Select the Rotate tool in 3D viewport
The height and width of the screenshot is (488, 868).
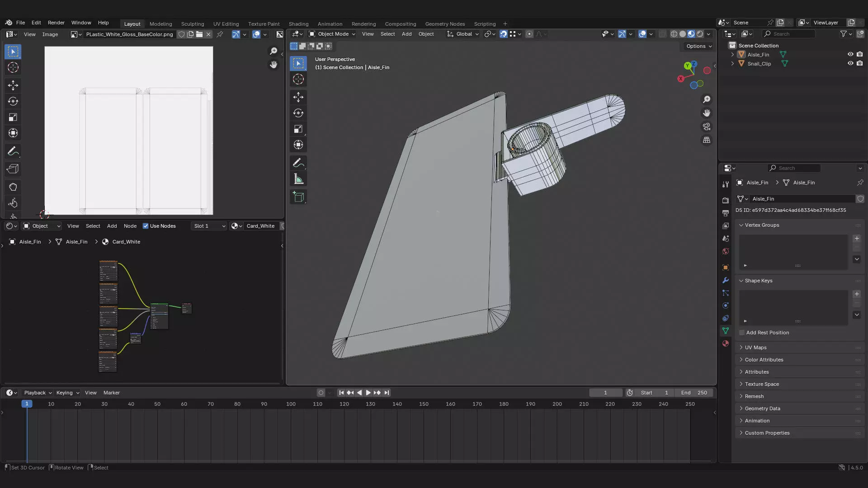(x=298, y=113)
